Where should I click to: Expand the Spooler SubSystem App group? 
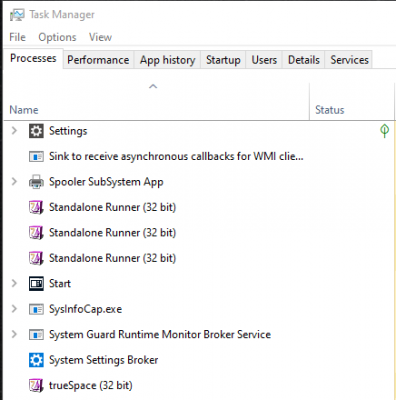click(14, 182)
